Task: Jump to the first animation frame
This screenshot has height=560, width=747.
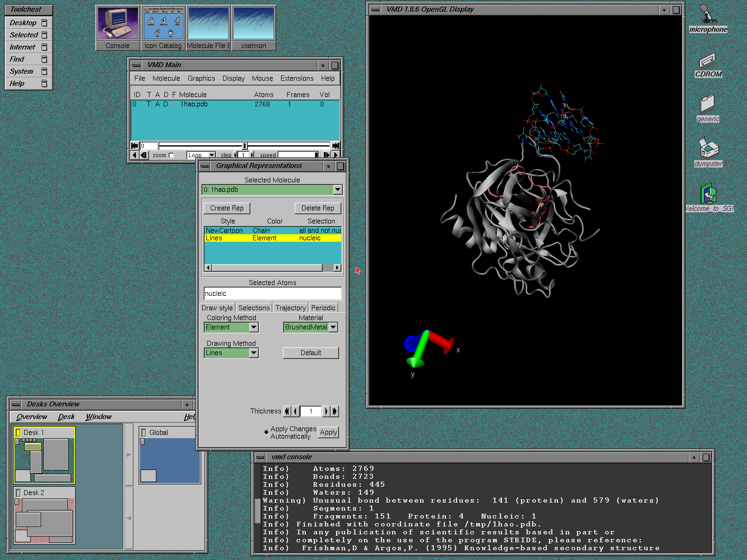Action: 134,146
